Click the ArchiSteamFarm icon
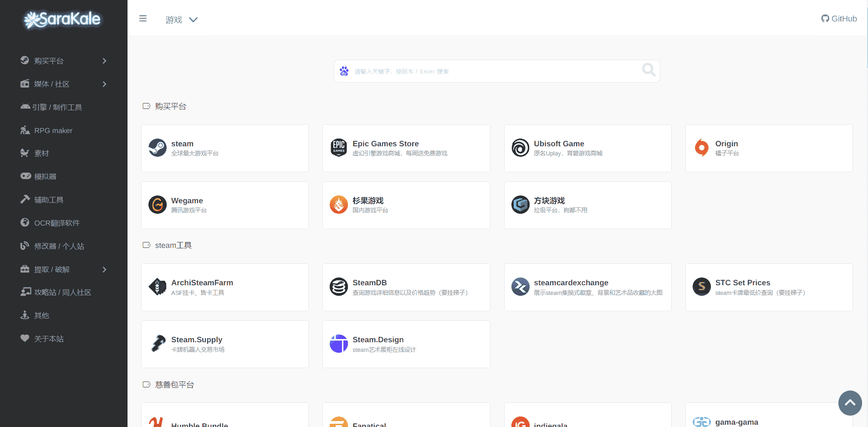The height and width of the screenshot is (427, 868). (x=158, y=287)
